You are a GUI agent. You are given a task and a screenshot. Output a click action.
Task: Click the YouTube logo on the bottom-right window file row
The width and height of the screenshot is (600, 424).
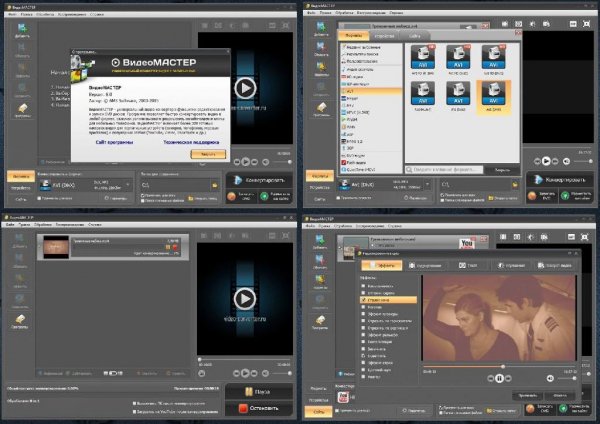click(467, 243)
